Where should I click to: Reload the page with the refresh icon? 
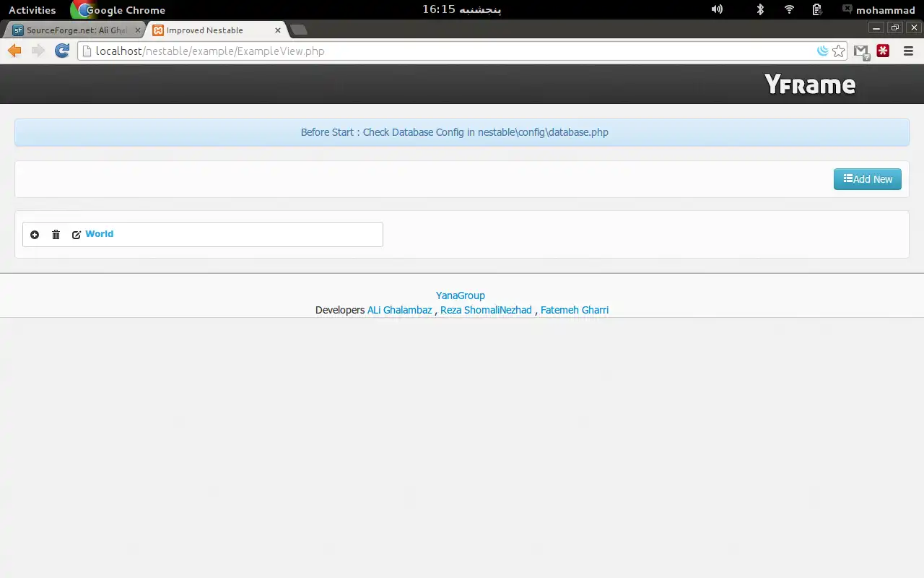pyautogui.click(x=62, y=51)
